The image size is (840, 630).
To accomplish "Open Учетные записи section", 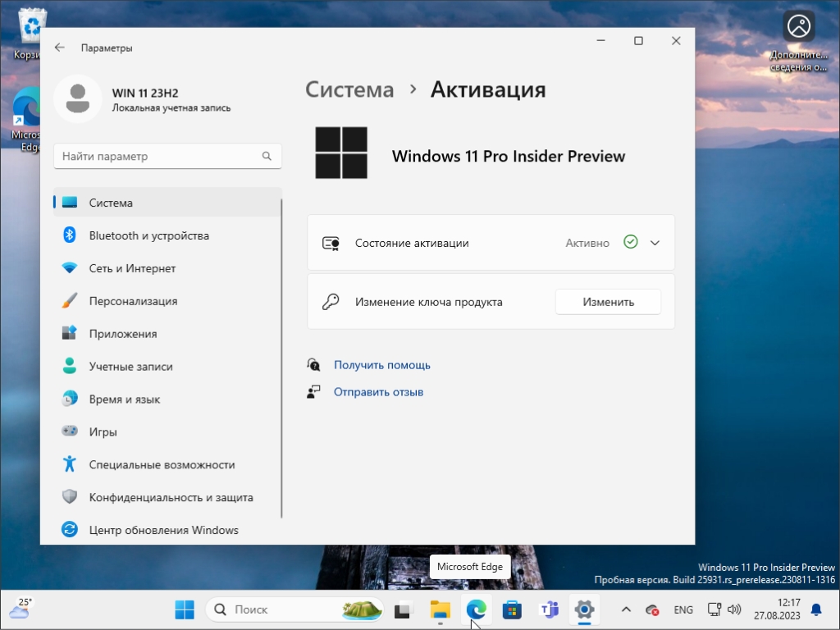I will [x=167, y=366].
